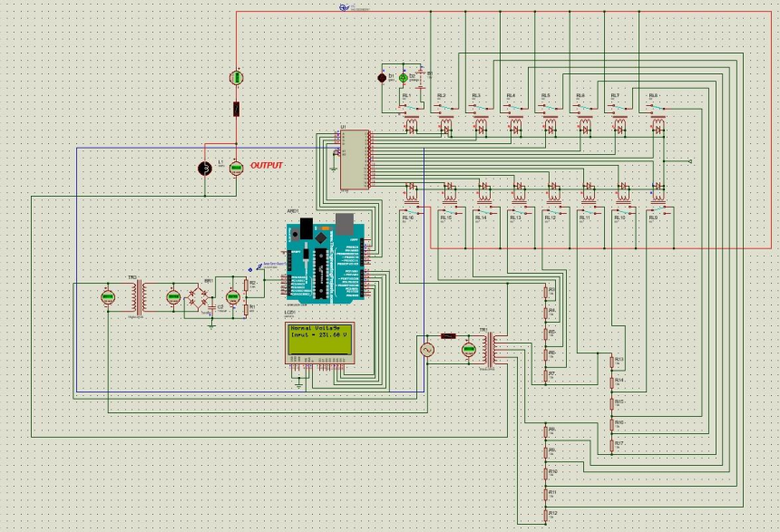Screen dimensions: 780x532
Task: Select the voltmeter beside the OUTPUT label
Action: point(236,168)
